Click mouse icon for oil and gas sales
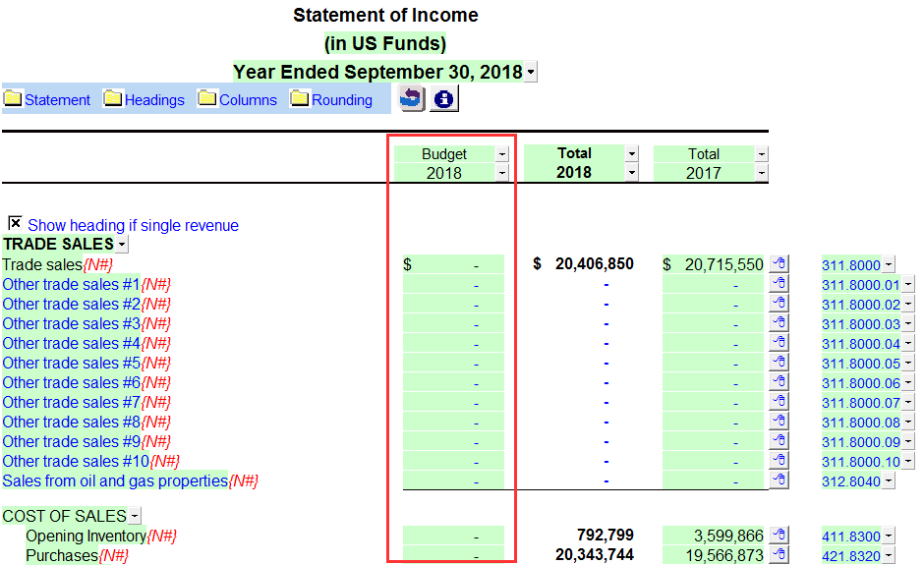 click(780, 480)
